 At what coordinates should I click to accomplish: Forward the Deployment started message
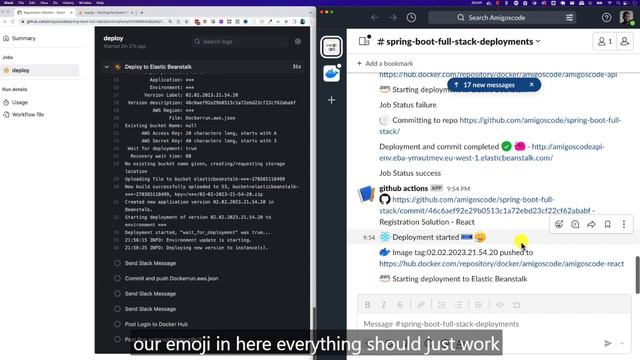click(x=591, y=224)
